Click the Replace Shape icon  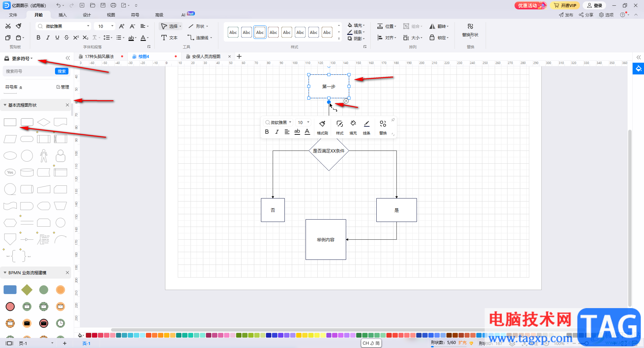pyautogui.click(x=470, y=26)
